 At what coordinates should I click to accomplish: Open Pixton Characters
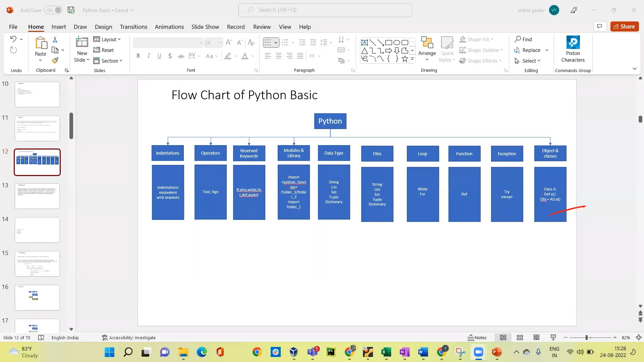coord(573,49)
